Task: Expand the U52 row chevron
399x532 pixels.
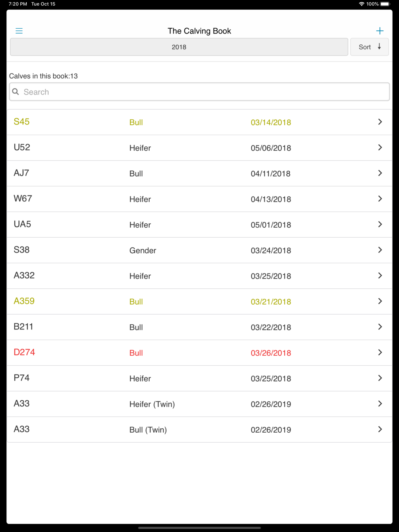Action: (380, 148)
